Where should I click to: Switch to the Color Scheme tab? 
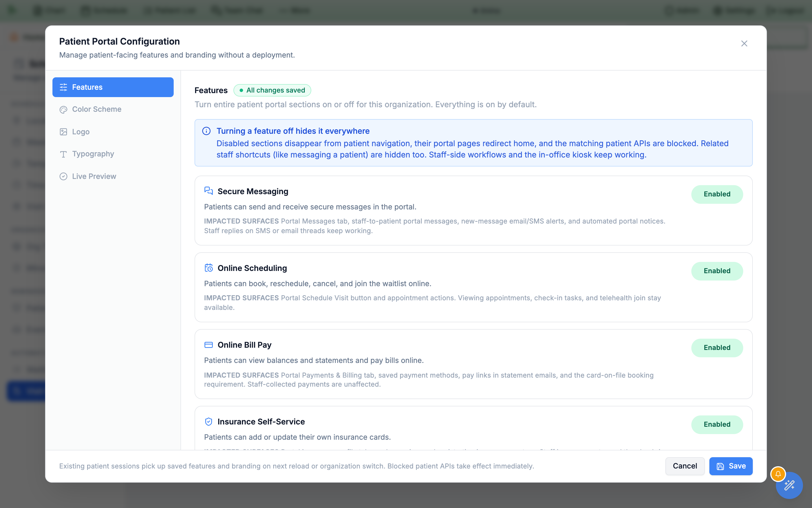click(x=113, y=109)
